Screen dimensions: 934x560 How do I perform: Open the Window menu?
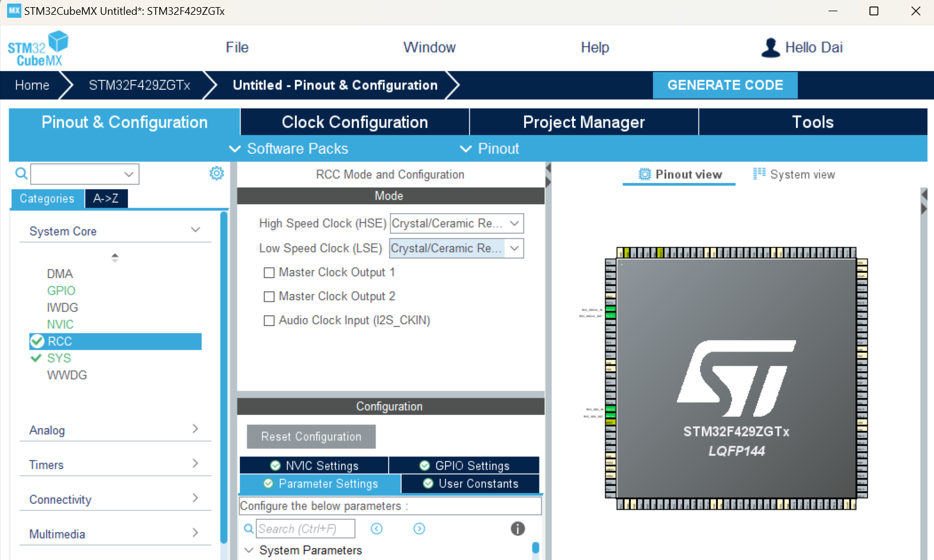[x=429, y=47]
